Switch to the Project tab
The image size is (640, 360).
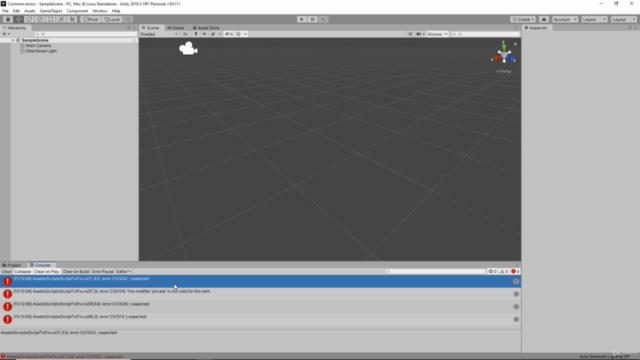click(12, 265)
